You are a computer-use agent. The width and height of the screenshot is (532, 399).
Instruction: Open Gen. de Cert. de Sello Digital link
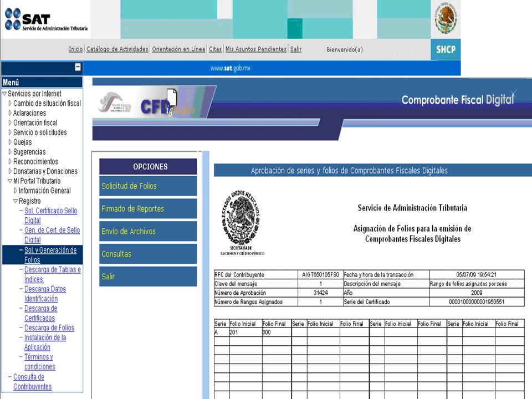[52, 235]
